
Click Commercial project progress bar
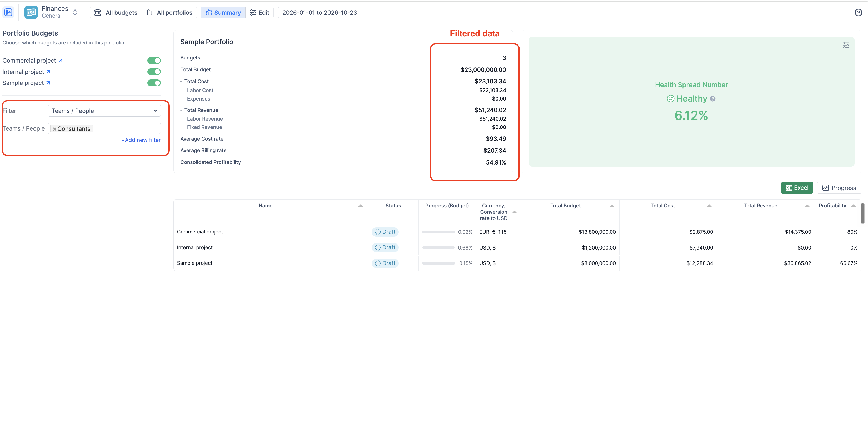click(438, 232)
